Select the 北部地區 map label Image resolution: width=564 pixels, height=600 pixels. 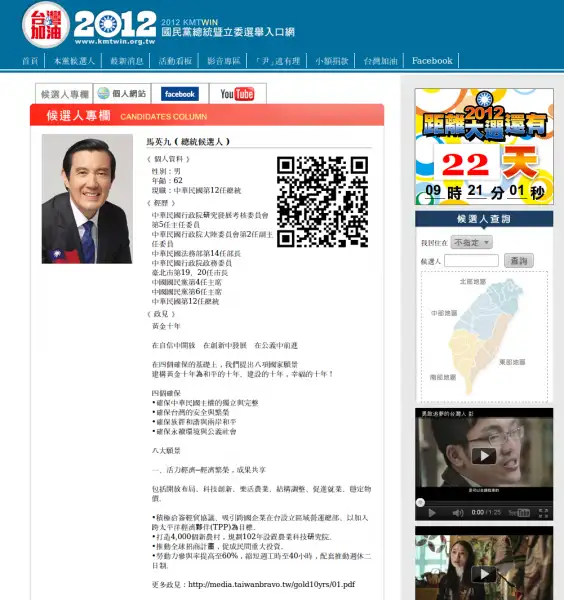click(x=473, y=282)
